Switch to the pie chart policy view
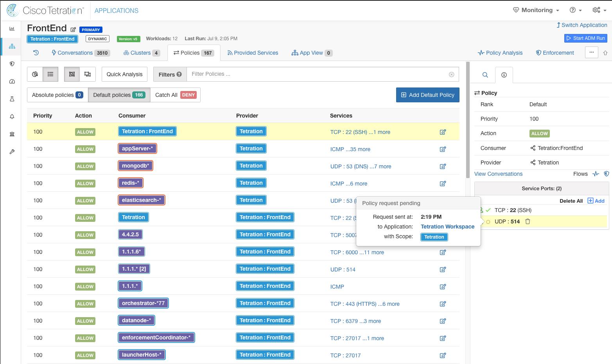 pyautogui.click(x=35, y=74)
